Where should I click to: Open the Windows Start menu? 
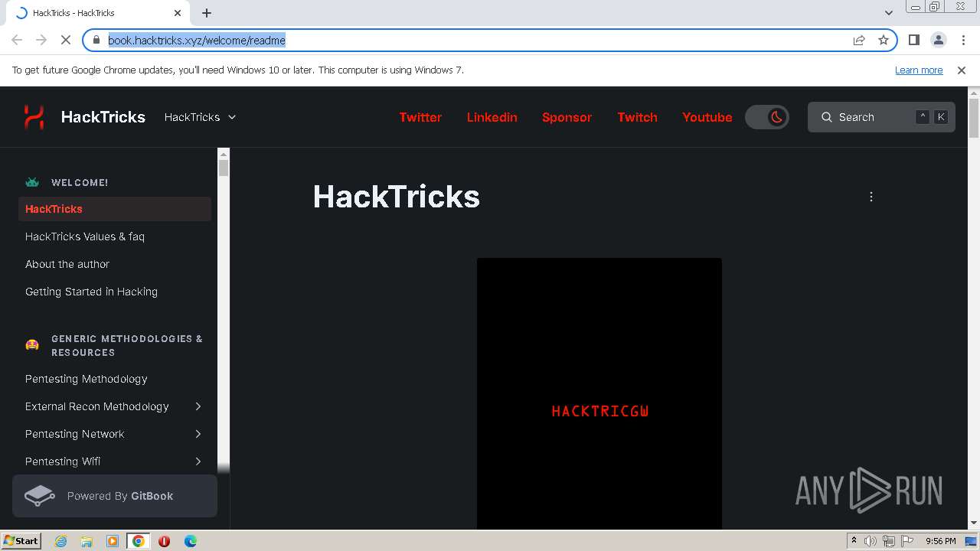pos(21,540)
